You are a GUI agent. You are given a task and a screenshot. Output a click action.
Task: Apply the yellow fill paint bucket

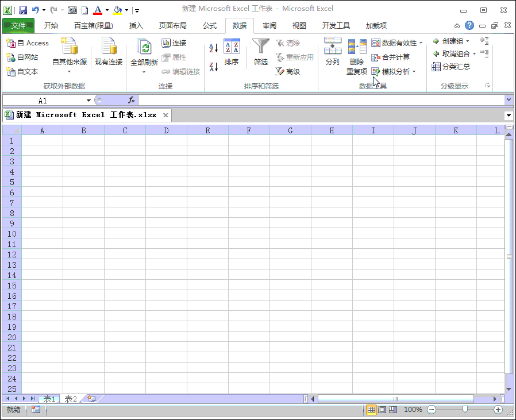point(117,10)
